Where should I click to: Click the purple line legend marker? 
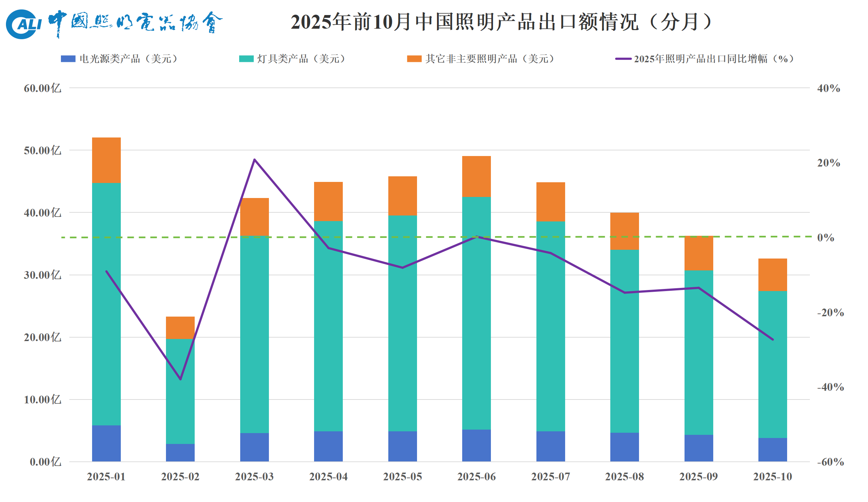pyautogui.click(x=623, y=59)
